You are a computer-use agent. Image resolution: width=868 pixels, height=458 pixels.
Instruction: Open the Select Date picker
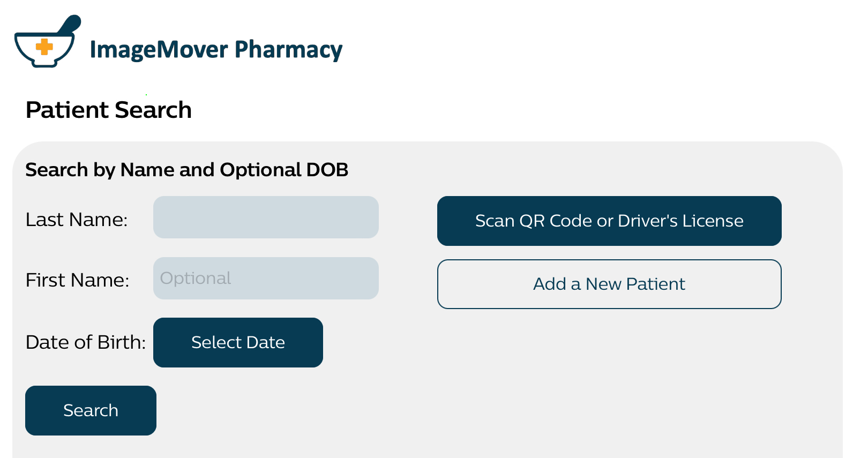click(238, 342)
